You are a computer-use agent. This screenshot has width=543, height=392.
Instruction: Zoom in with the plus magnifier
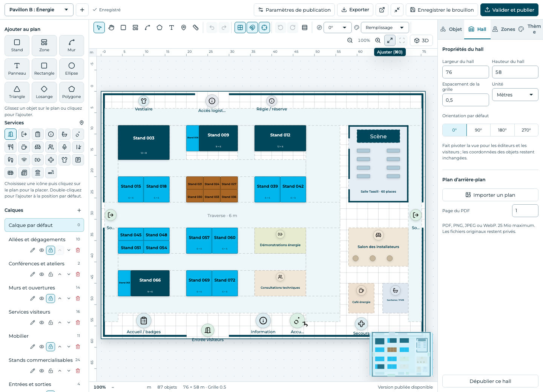click(x=378, y=40)
